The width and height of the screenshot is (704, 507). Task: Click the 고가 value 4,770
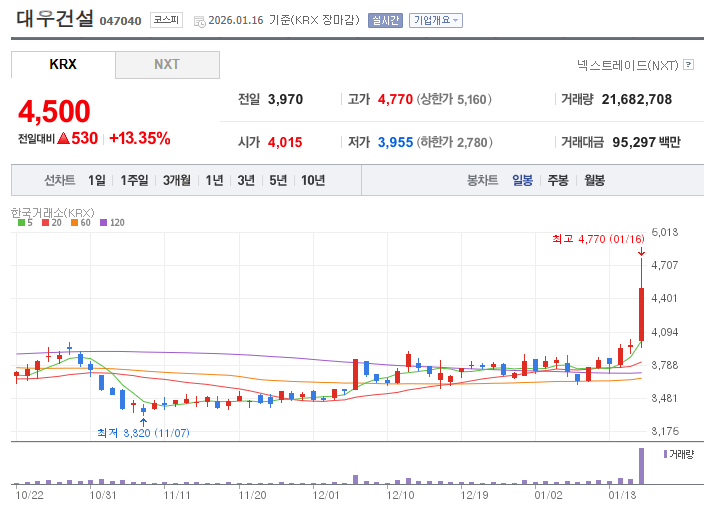pos(395,99)
